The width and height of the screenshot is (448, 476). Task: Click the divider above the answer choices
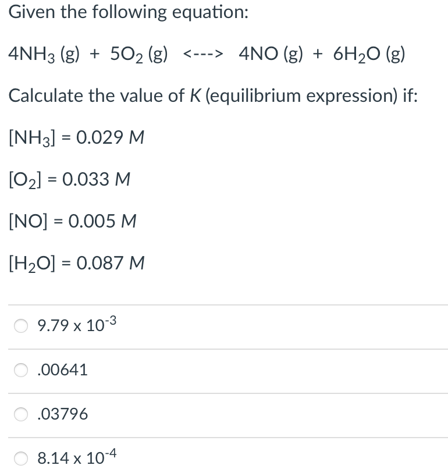pos(224,304)
